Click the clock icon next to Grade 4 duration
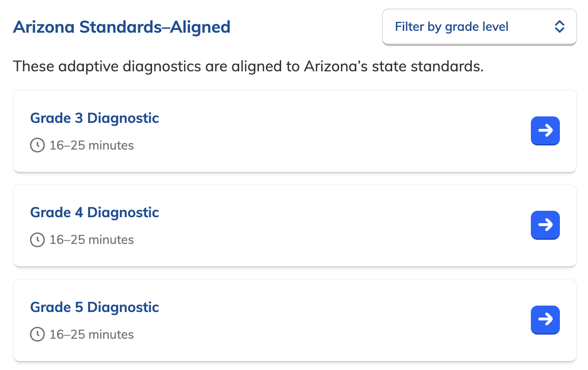The image size is (588, 370). coord(37,239)
